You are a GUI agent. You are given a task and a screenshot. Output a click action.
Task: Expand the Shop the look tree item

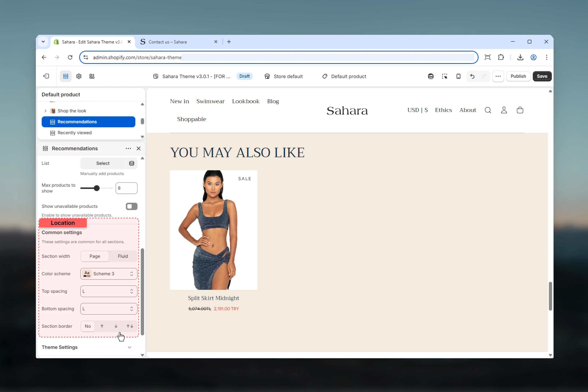45,111
